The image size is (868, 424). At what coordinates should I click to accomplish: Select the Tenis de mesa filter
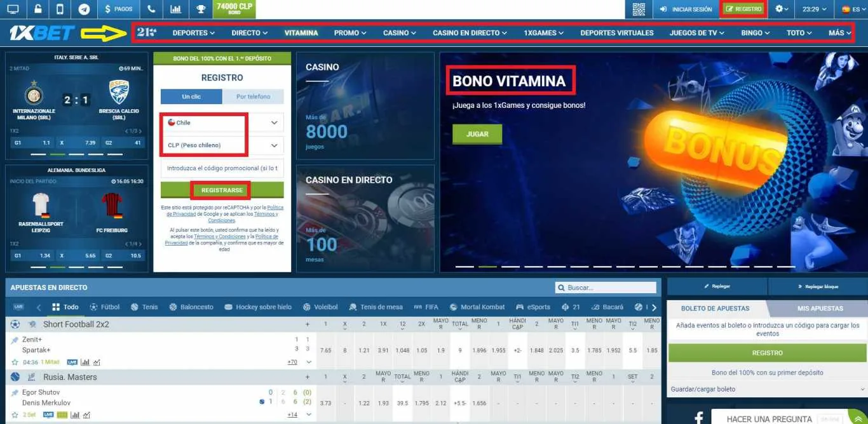376,307
